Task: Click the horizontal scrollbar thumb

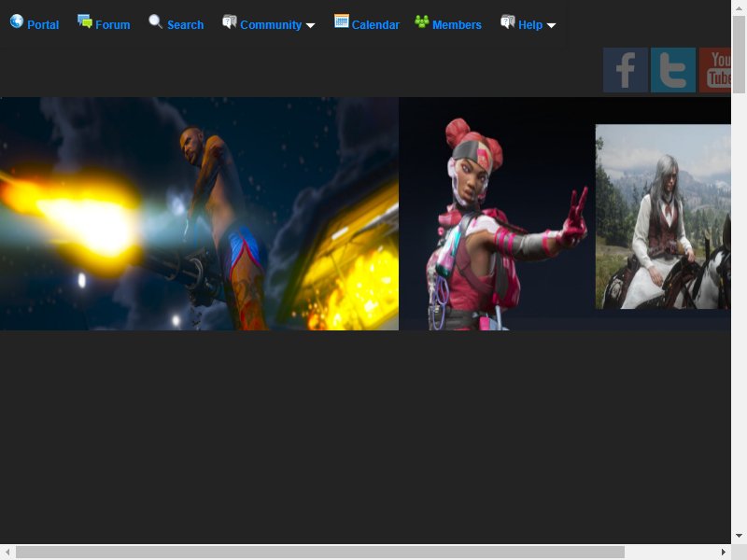Action: (x=320, y=552)
